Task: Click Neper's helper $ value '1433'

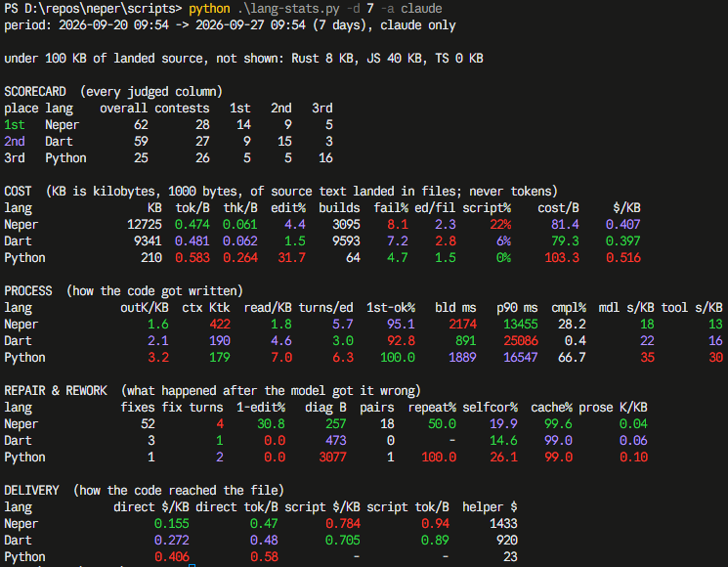Action: 503,524
